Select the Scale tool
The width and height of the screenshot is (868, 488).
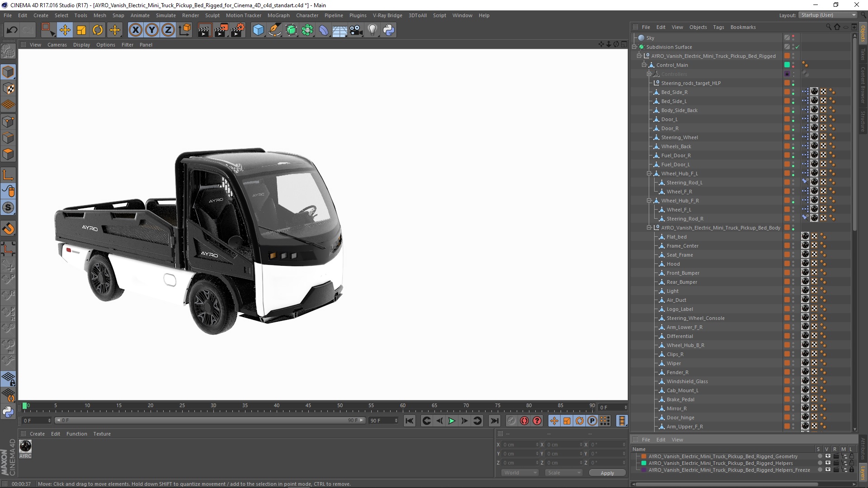[81, 30]
